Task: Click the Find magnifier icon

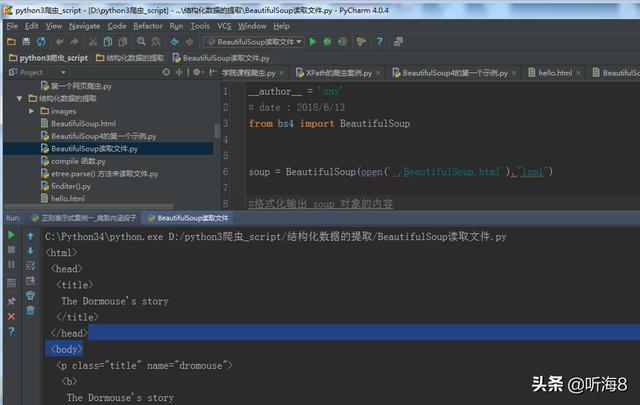Action: coord(141,42)
